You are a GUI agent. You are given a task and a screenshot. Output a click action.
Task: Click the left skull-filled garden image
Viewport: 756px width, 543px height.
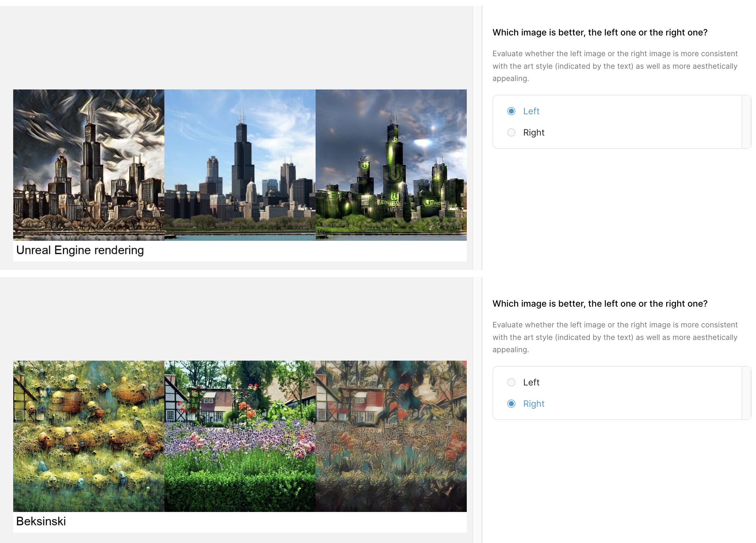[x=89, y=436]
